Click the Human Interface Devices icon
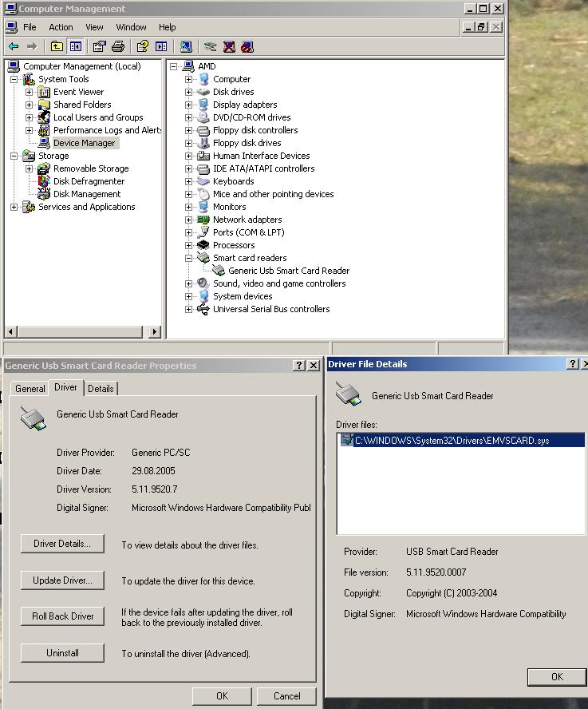Viewport: 588px width, 709px height. pyautogui.click(x=203, y=156)
